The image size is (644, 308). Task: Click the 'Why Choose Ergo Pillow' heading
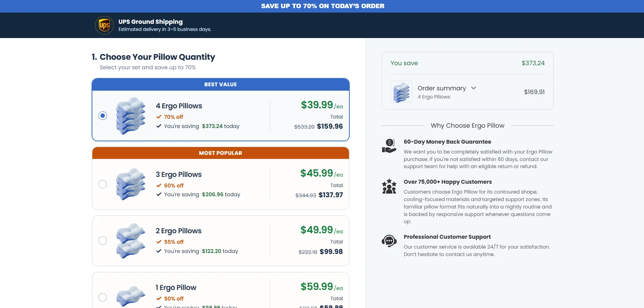tap(467, 126)
